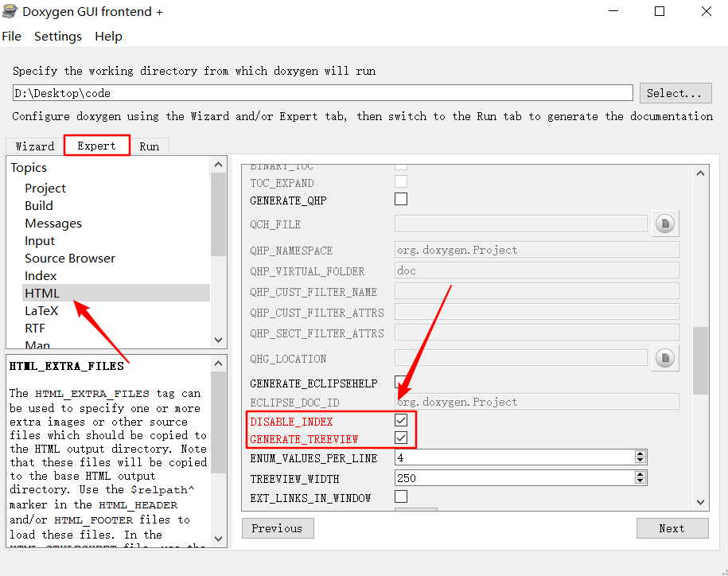728x576 pixels.
Task: Click the GENERATE_TREEVIEW option label
Action: click(x=304, y=439)
